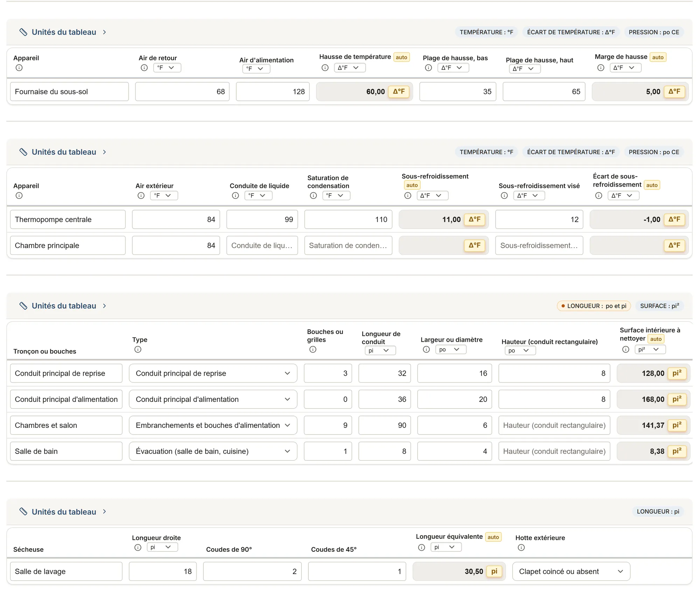Open Type dropdown for Conduit principal de reprise row
Screen dimensions: 700x591
click(x=213, y=374)
